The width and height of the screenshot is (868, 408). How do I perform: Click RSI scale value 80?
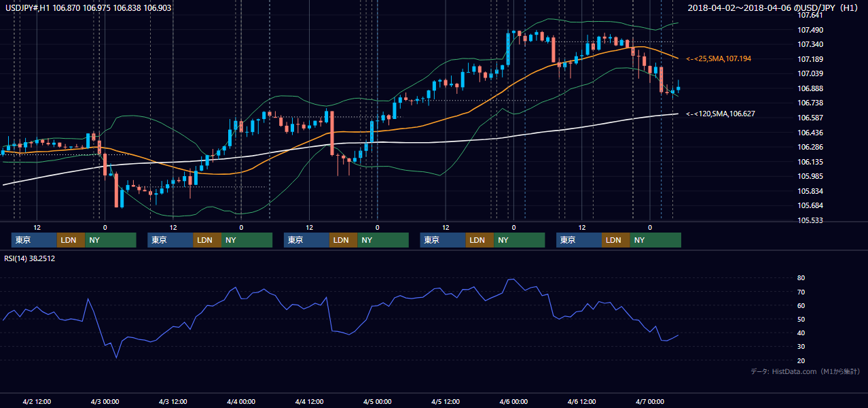click(x=801, y=278)
